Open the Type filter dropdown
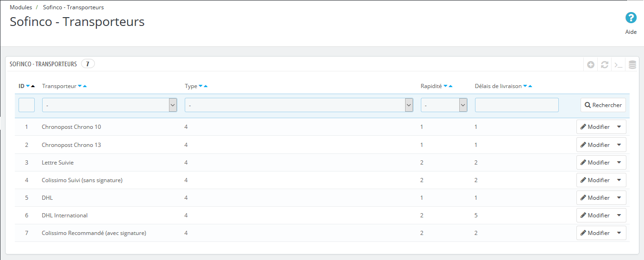The image size is (644, 260). click(299, 105)
